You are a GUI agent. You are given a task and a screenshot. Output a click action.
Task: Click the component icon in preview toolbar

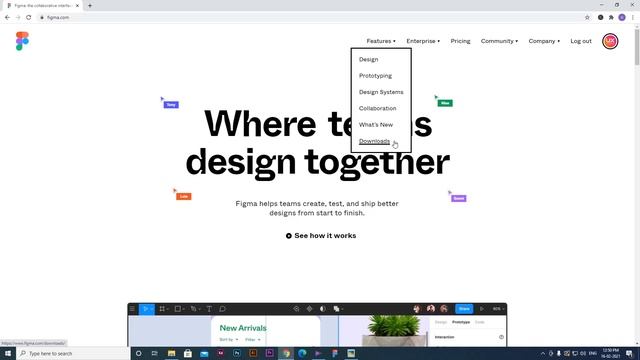pos(309,309)
